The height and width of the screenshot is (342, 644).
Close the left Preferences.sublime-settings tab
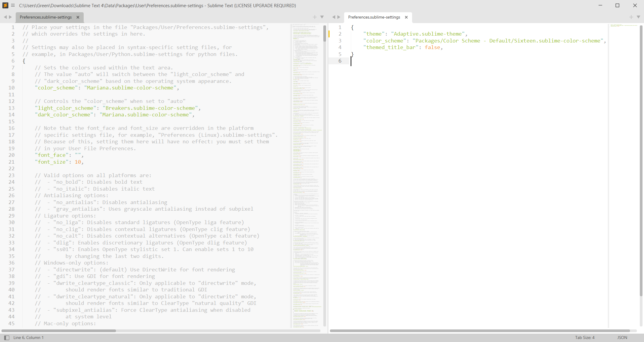pyautogui.click(x=78, y=17)
